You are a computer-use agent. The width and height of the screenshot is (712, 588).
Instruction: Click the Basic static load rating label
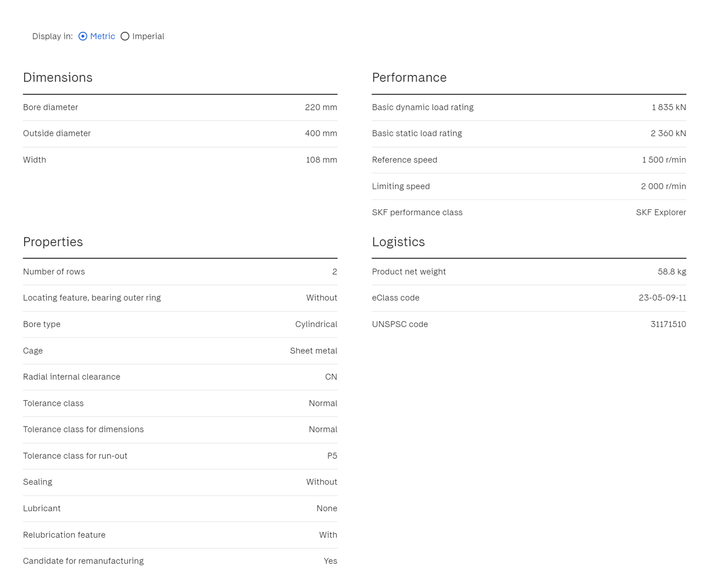click(417, 133)
